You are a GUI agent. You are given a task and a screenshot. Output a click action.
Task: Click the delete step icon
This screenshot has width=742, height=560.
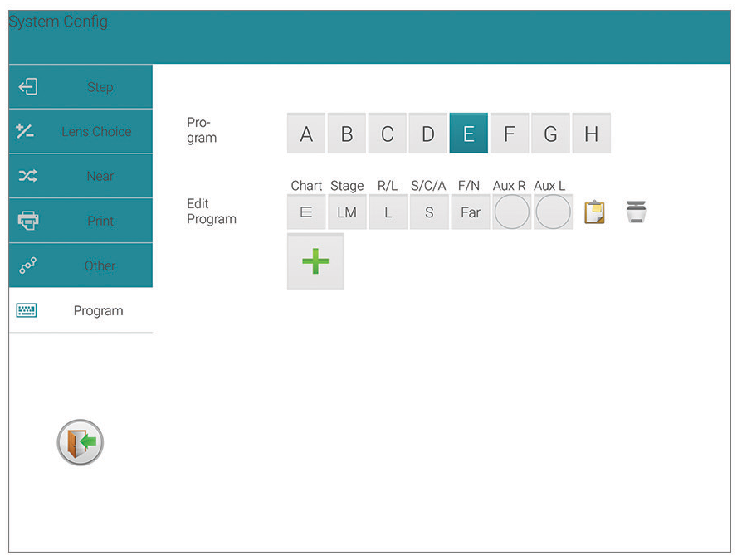[x=637, y=212]
